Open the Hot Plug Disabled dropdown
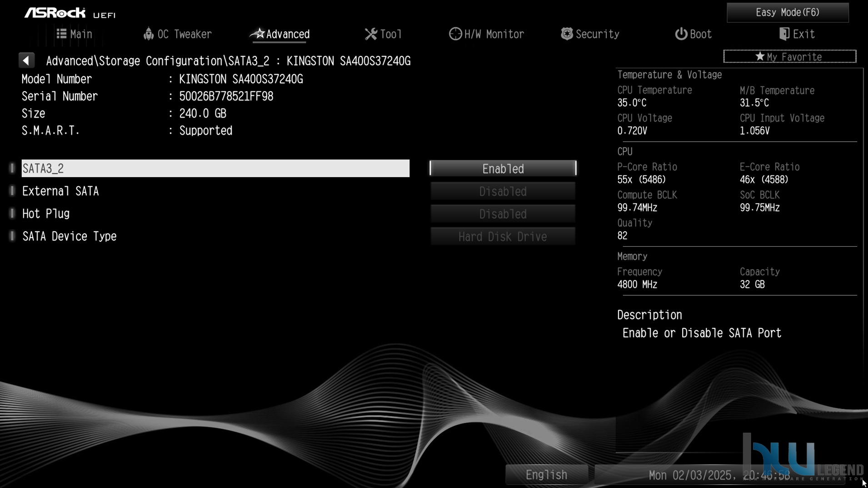Image resolution: width=868 pixels, height=488 pixels. 503,214
